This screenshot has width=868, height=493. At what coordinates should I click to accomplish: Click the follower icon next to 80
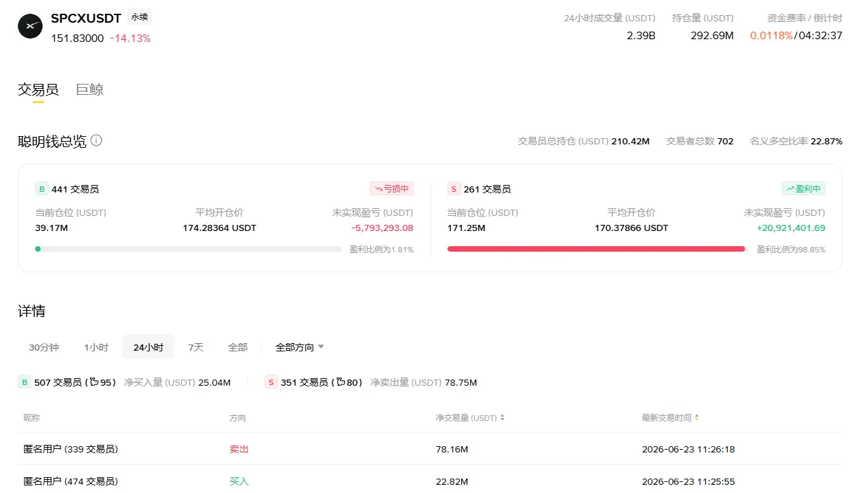pyautogui.click(x=340, y=382)
